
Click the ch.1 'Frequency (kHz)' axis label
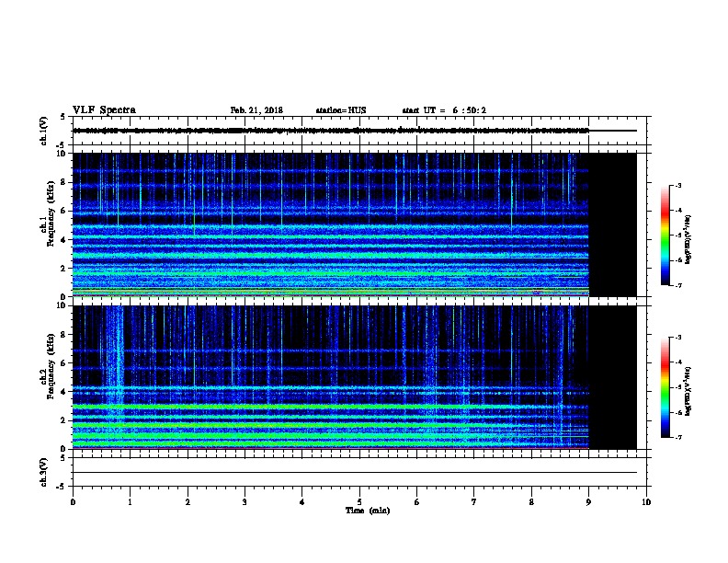pos(51,214)
